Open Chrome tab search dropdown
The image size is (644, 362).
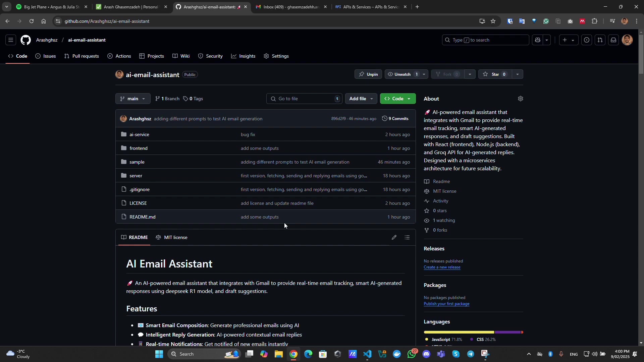7,7
